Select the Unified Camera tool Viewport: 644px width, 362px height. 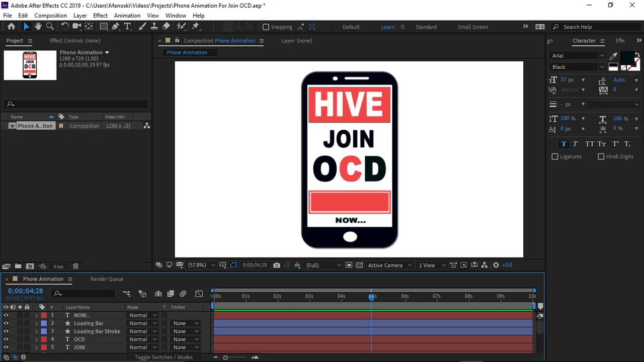(77, 27)
